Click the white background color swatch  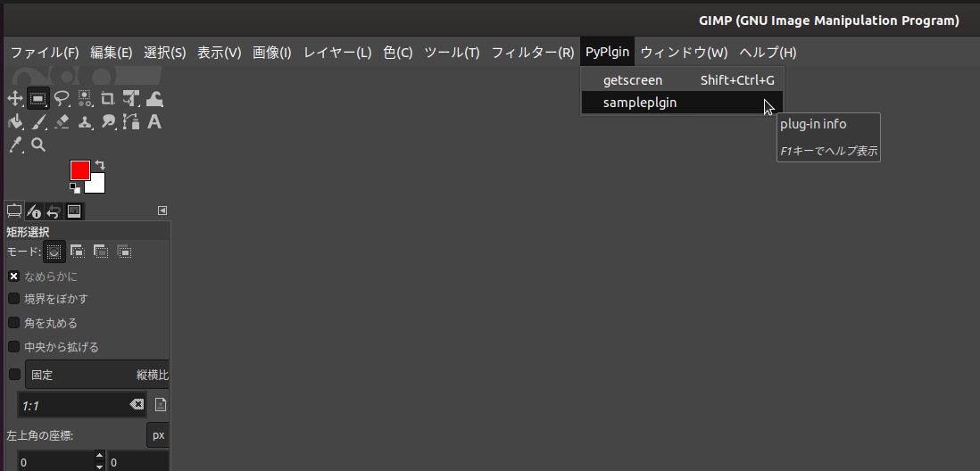click(97, 185)
